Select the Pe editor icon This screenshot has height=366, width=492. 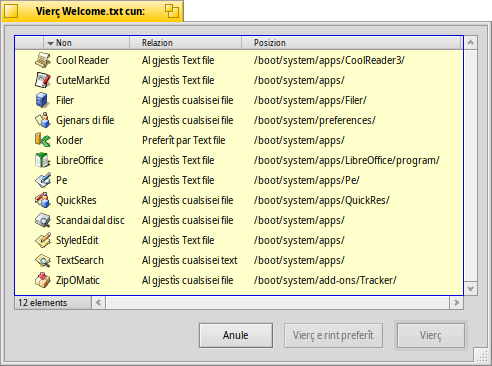[x=43, y=180]
